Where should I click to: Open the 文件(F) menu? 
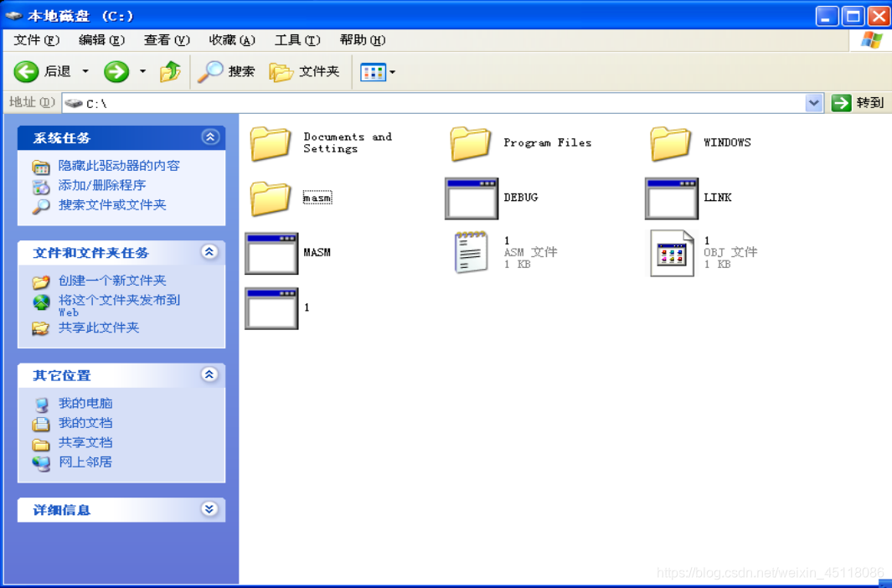coord(36,40)
